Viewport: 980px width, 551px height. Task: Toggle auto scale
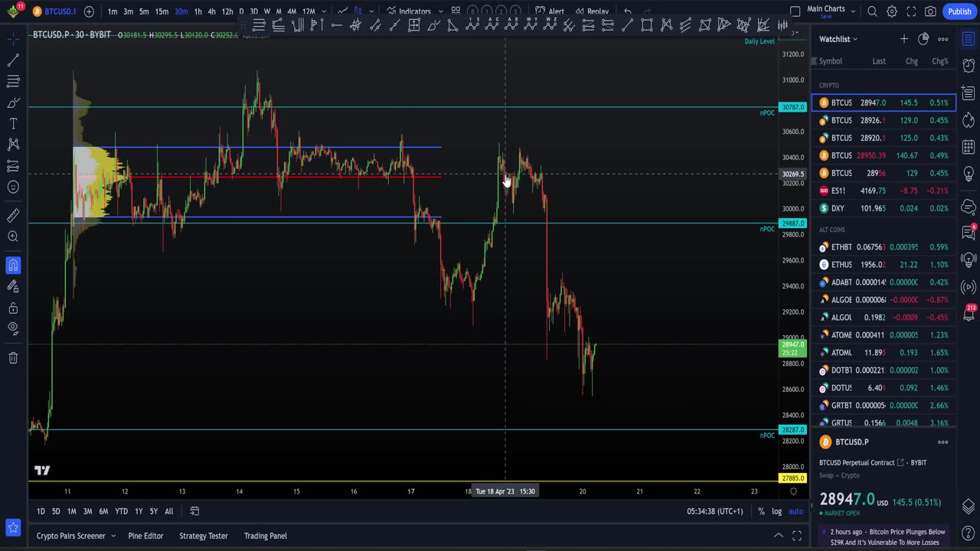[796, 511]
